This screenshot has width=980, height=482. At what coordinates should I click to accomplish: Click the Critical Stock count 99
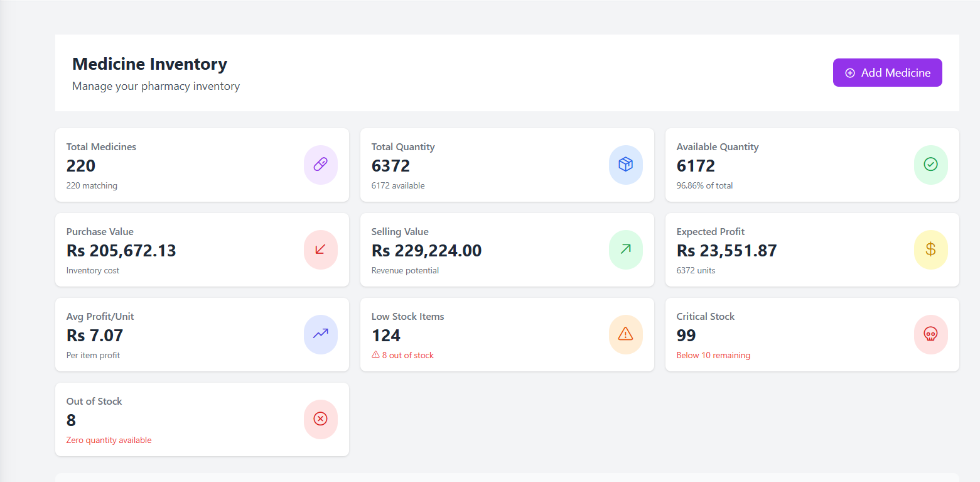tap(686, 336)
